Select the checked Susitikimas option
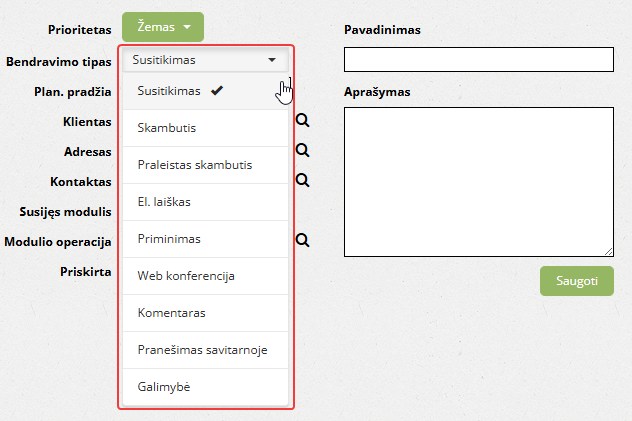Screen dimensions: 632x421 click(206, 91)
